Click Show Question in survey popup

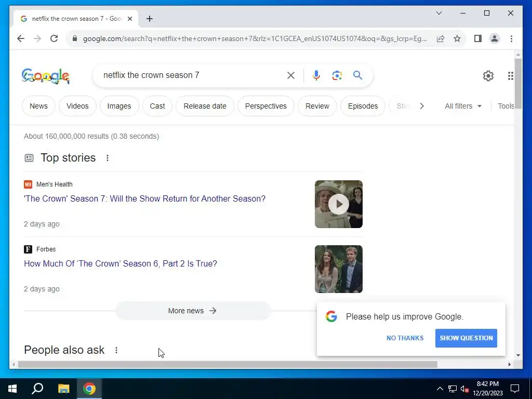click(466, 338)
